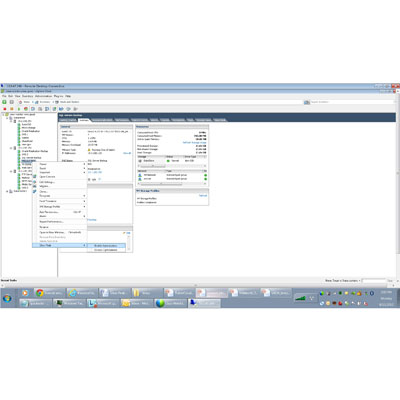Click the Open Console icon in context menu

(35, 177)
